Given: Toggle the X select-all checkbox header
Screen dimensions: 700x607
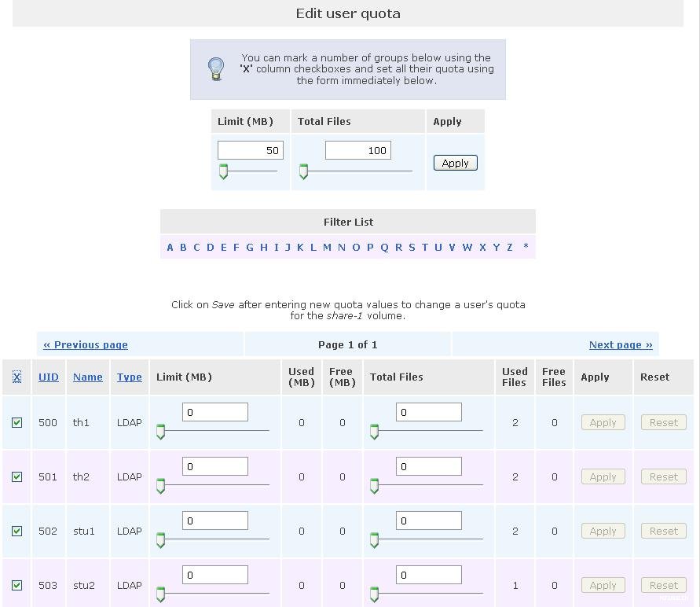Looking at the screenshot, I should coord(16,377).
